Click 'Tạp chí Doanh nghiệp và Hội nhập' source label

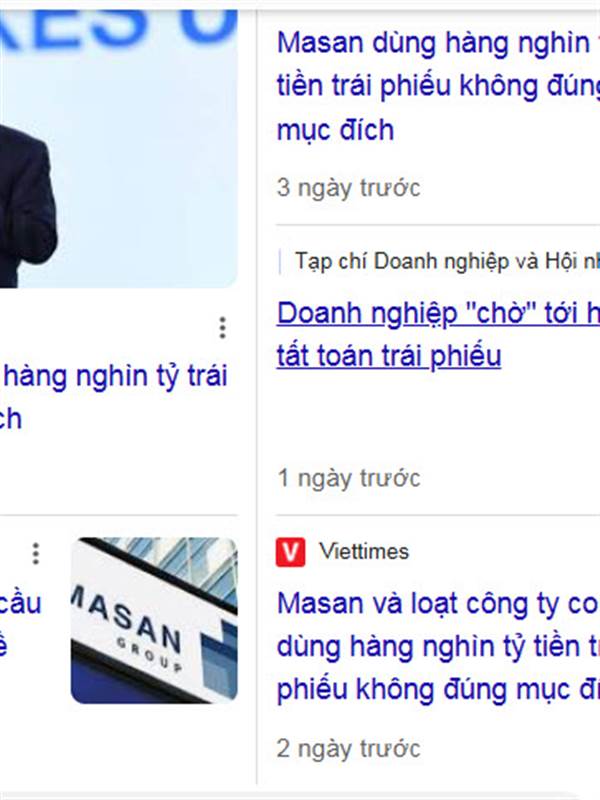coord(447,261)
